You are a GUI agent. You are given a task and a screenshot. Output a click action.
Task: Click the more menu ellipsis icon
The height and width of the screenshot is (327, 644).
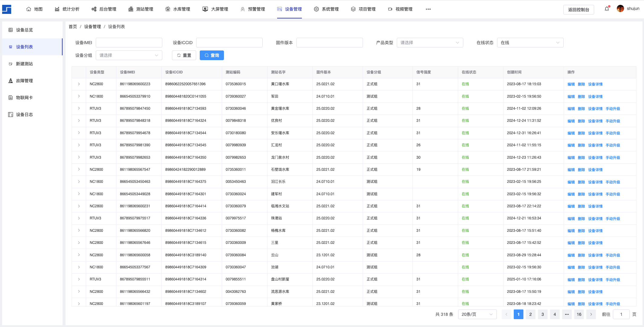(428, 9)
